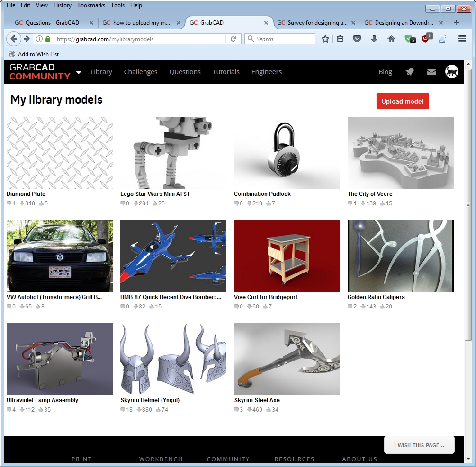
Task: Open the Bookmarks menu
Action: 91,5
